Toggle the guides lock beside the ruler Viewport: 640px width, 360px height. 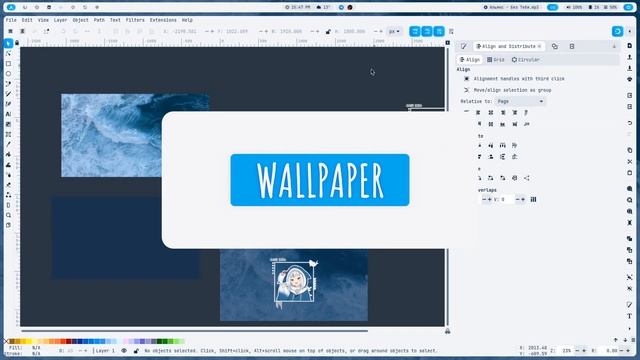point(17,42)
